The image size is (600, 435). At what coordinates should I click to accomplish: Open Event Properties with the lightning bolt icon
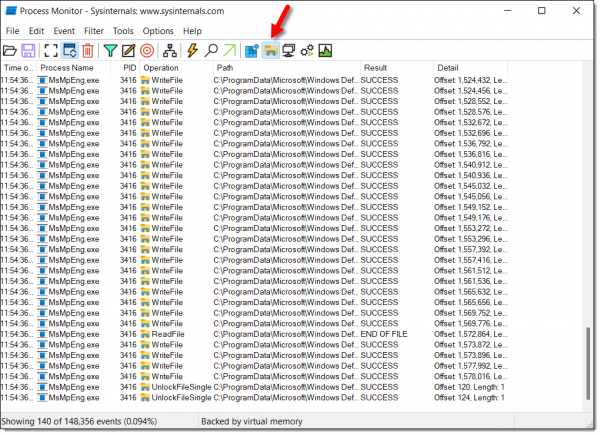coord(192,51)
